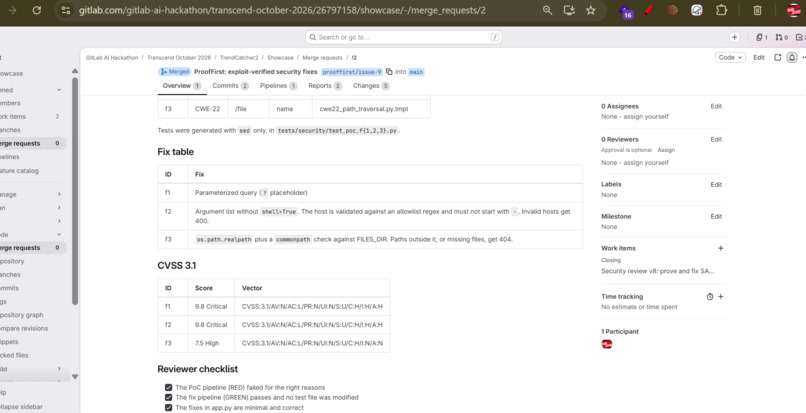Open Compare revisions in sidebar
The height and width of the screenshot is (413, 806).
point(24,329)
